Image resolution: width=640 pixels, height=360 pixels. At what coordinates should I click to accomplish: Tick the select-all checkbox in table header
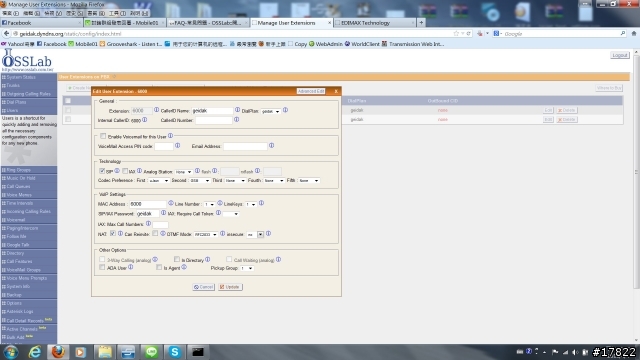(68, 100)
